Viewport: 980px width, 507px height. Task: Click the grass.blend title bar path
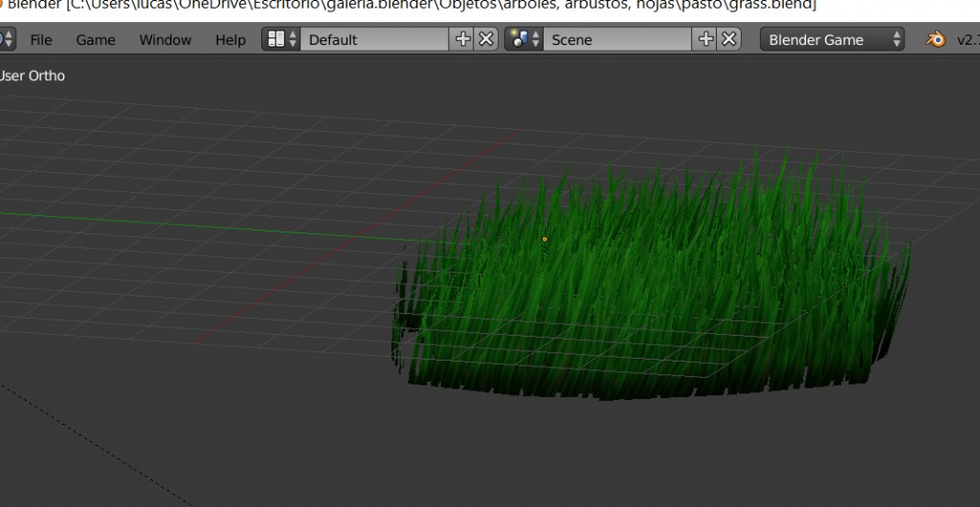(x=412, y=6)
